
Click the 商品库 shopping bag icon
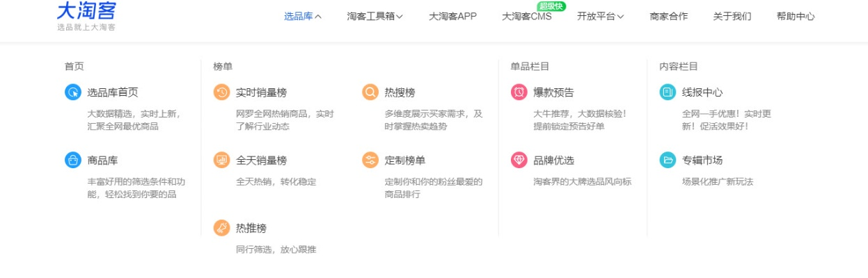click(73, 160)
